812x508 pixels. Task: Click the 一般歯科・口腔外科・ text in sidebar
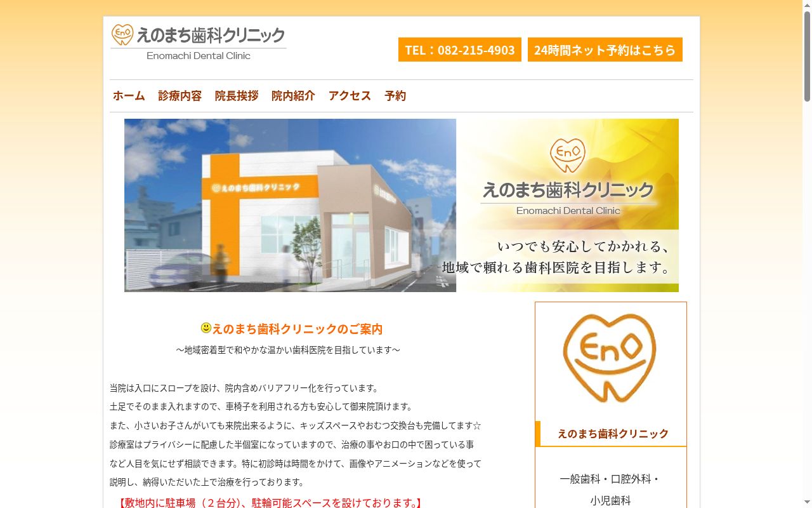coord(610,479)
